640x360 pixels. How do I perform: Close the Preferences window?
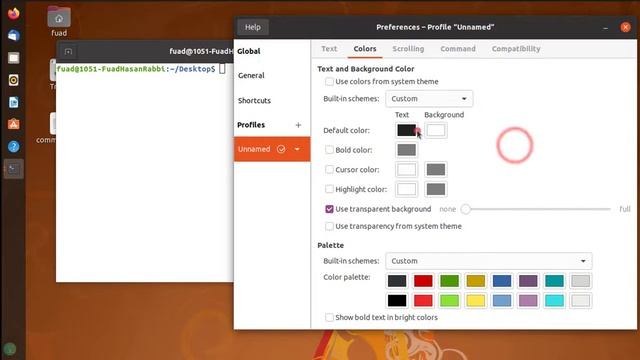pyautogui.click(x=625, y=27)
